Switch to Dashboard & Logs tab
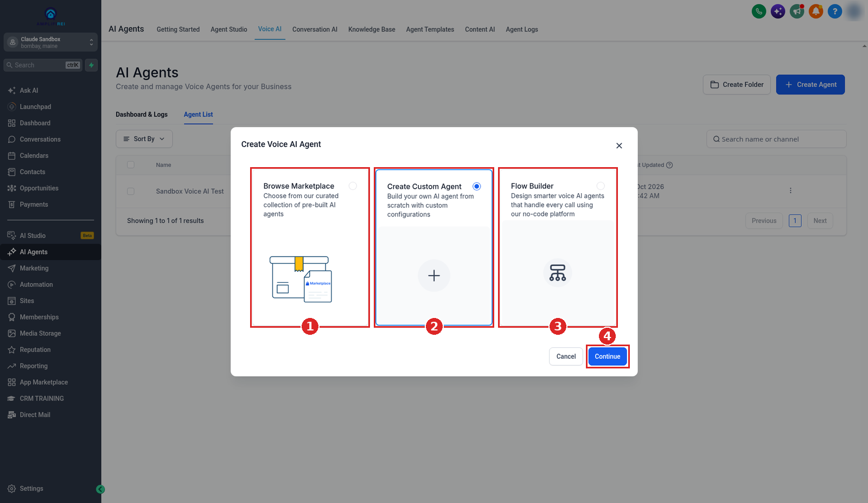The image size is (868, 503). point(142,114)
